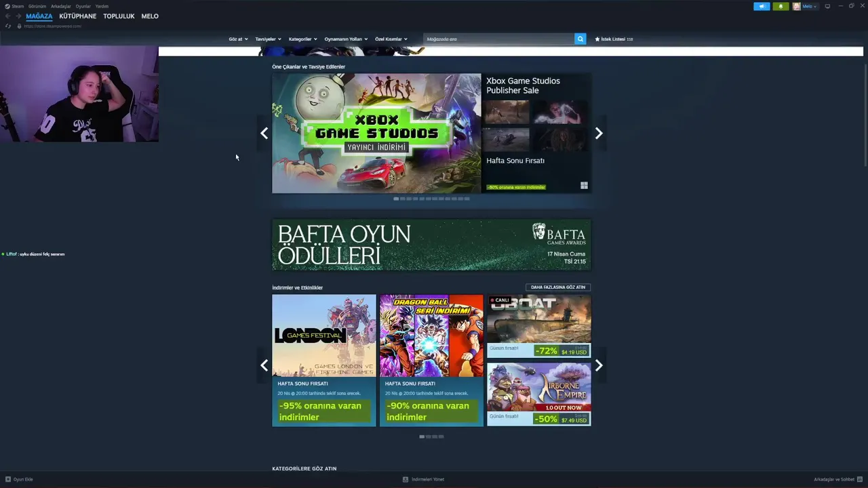The width and height of the screenshot is (868, 488).
Task: Focus the Mağazada ara search field
Action: [x=498, y=39]
